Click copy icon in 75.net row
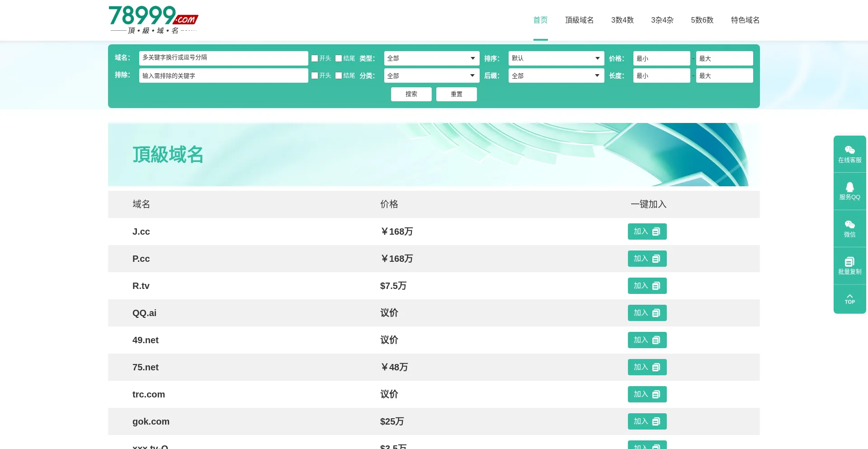The width and height of the screenshot is (868, 449). (656, 367)
